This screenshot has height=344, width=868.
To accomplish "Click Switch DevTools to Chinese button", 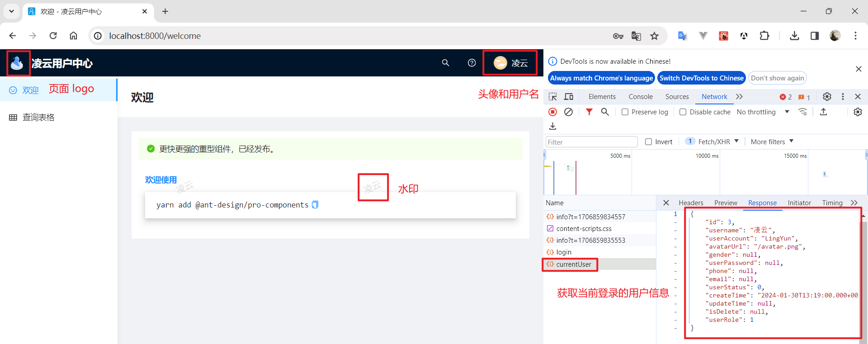I will [701, 78].
